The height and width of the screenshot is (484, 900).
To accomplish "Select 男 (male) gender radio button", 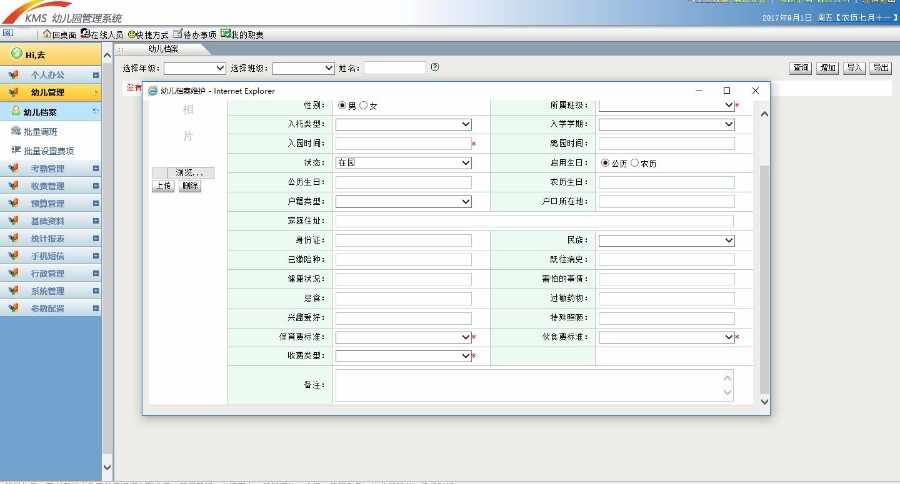I will click(x=342, y=105).
